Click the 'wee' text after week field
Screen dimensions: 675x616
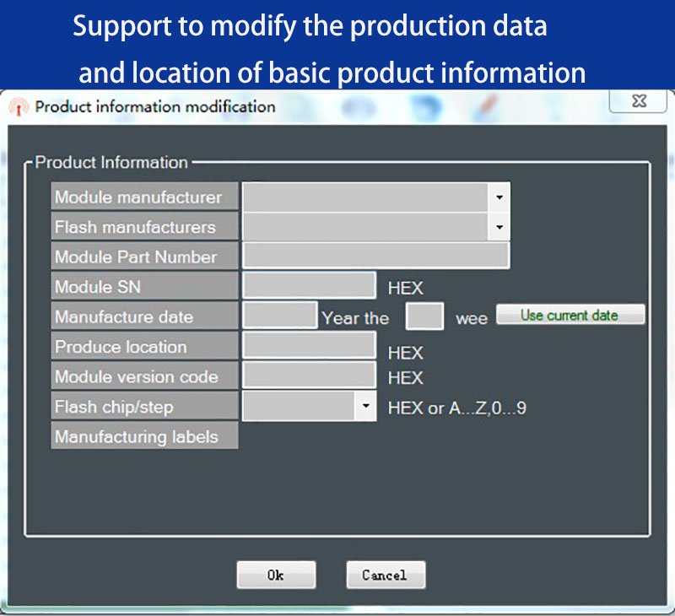[x=472, y=319]
